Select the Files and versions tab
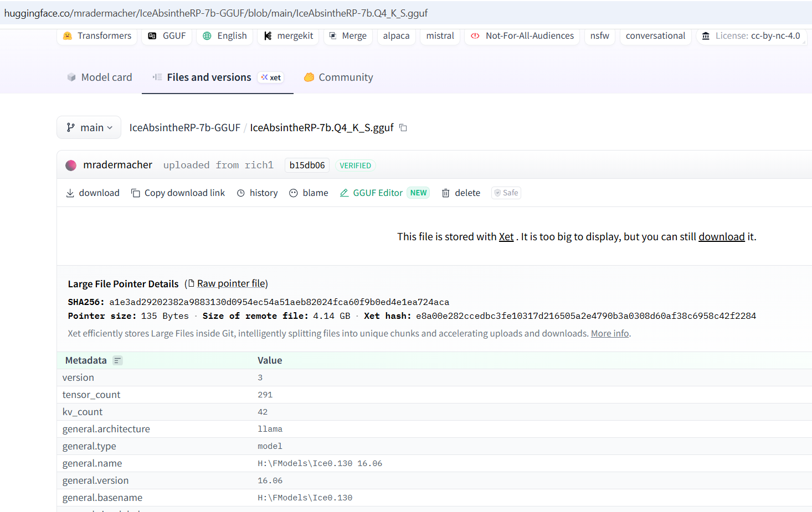812x512 pixels. click(x=218, y=77)
